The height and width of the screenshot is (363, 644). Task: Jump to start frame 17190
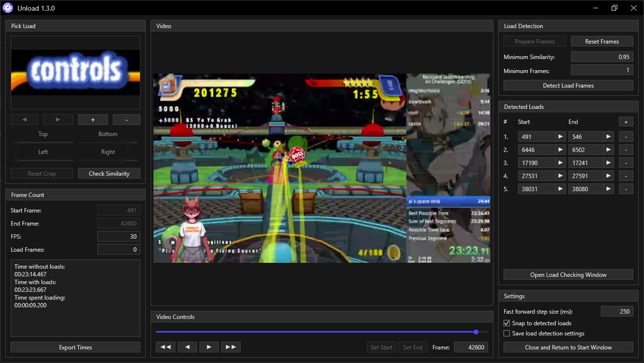(561, 163)
